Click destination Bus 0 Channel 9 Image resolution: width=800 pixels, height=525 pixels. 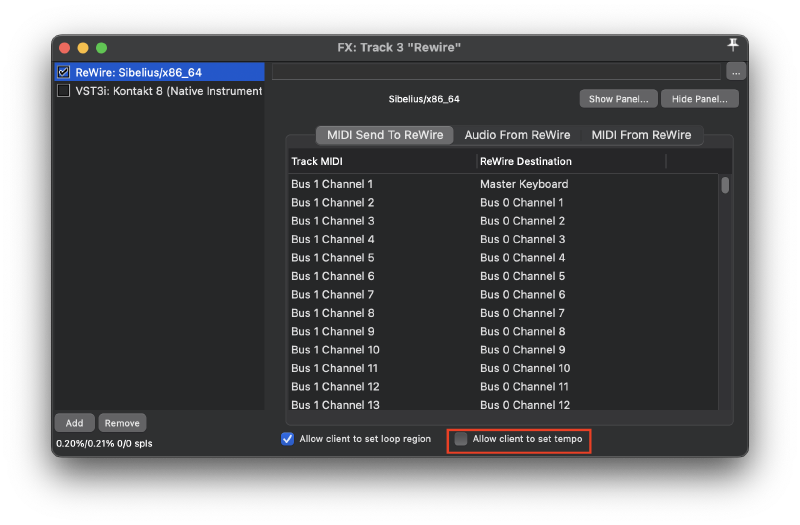click(x=522, y=349)
